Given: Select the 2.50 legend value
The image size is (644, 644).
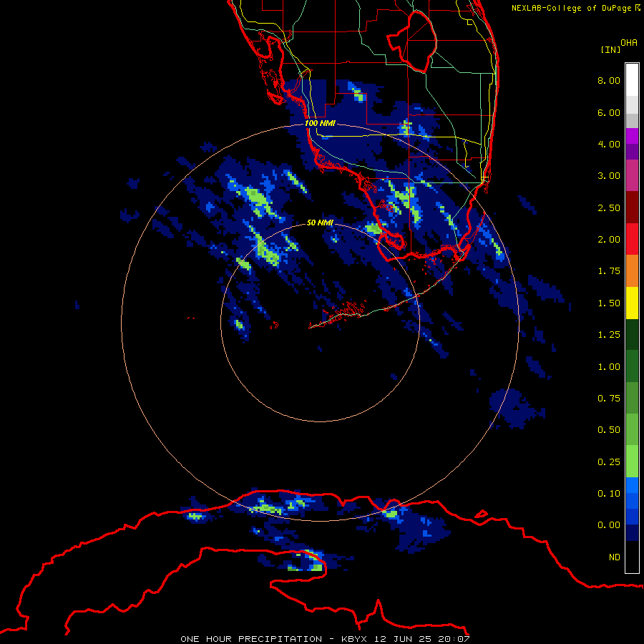Looking at the screenshot, I should [x=609, y=208].
